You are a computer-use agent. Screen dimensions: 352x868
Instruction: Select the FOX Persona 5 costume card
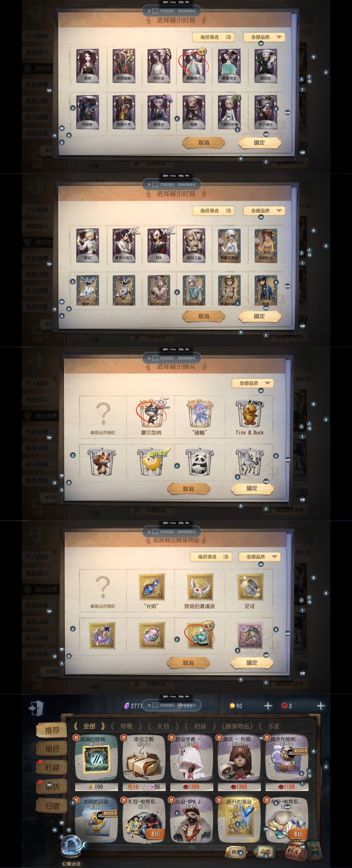(x=159, y=245)
